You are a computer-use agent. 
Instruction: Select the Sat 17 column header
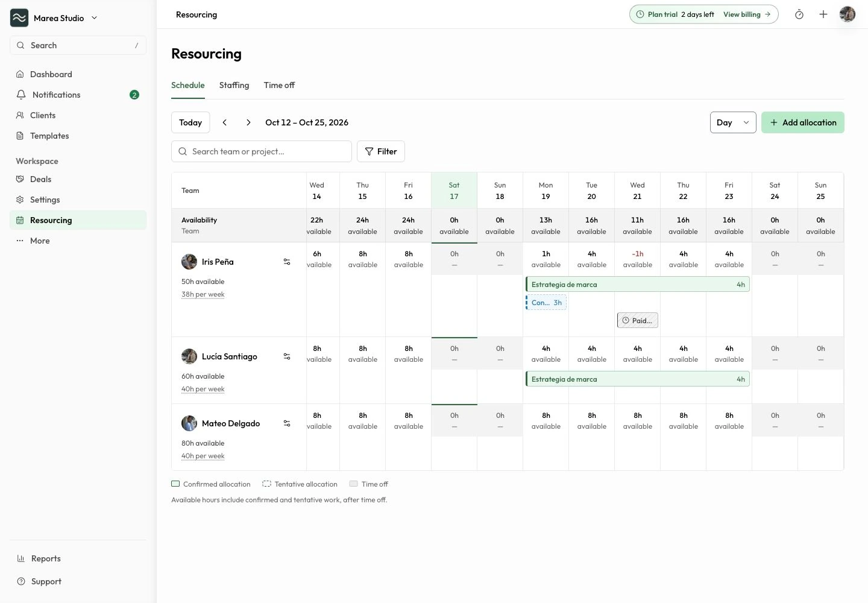point(454,191)
